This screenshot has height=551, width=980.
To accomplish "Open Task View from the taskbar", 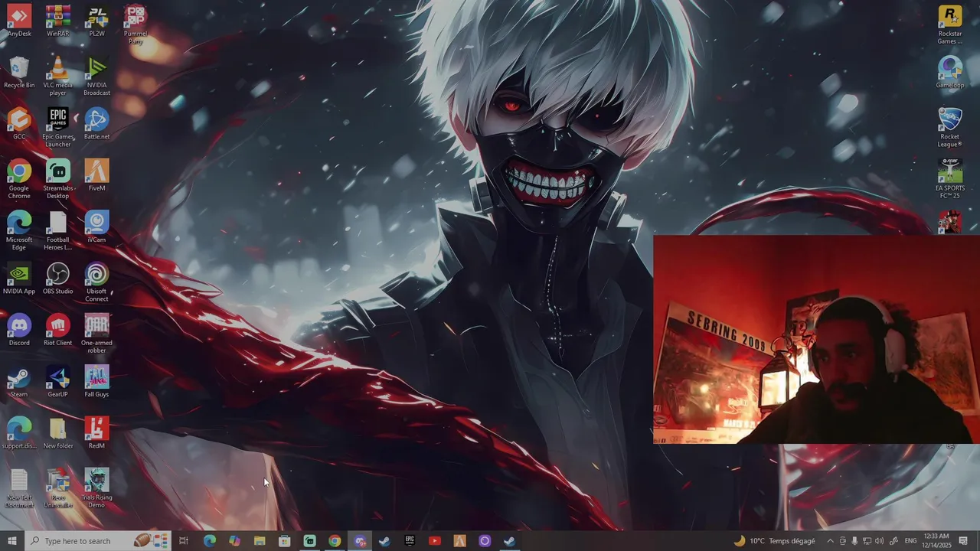I will tap(184, 541).
